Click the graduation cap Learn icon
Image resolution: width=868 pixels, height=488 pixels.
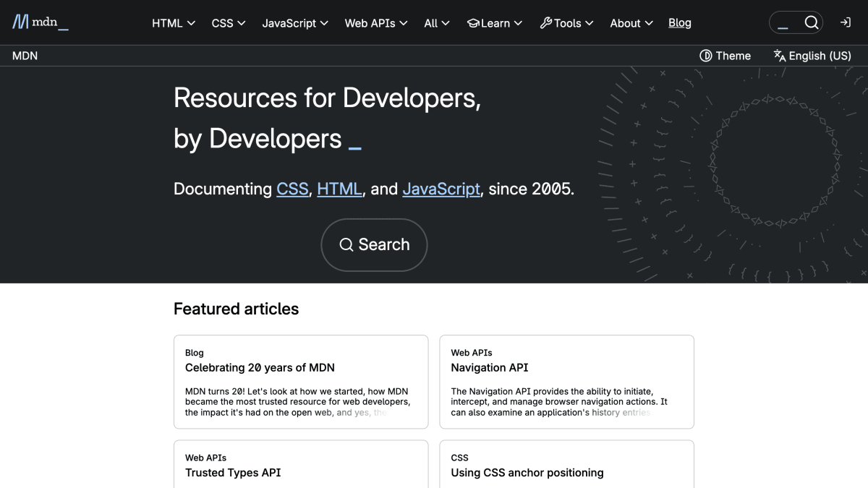(x=474, y=23)
